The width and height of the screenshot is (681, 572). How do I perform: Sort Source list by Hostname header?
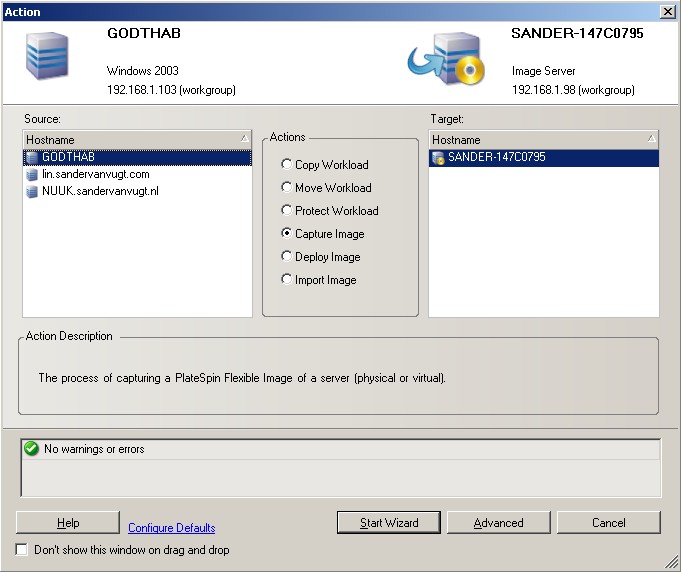click(137, 140)
